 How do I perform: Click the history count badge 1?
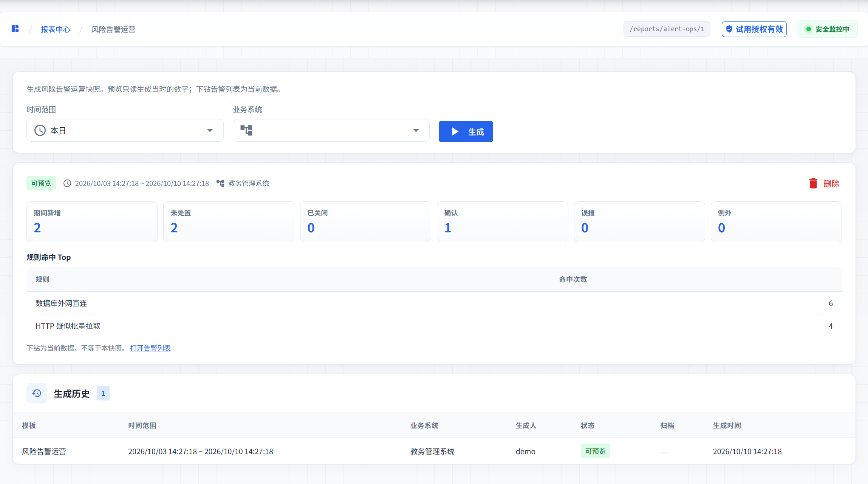click(103, 393)
